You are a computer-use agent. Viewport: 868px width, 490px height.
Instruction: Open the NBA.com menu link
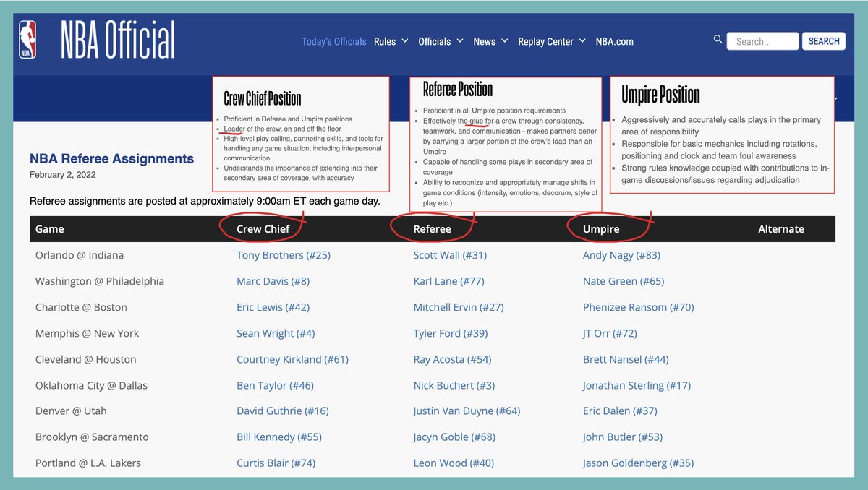[x=615, y=41]
